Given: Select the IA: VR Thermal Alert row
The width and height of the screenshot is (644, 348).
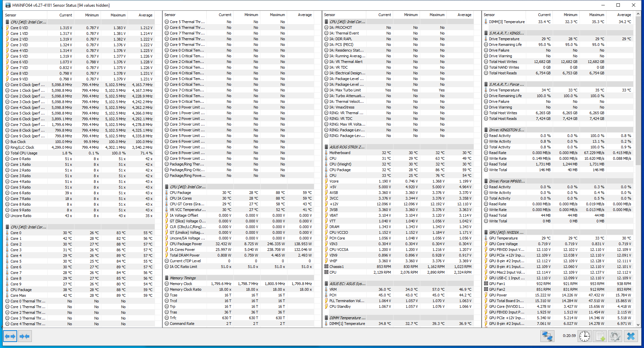Looking at the screenshot, I should click(x=398, y=62).
